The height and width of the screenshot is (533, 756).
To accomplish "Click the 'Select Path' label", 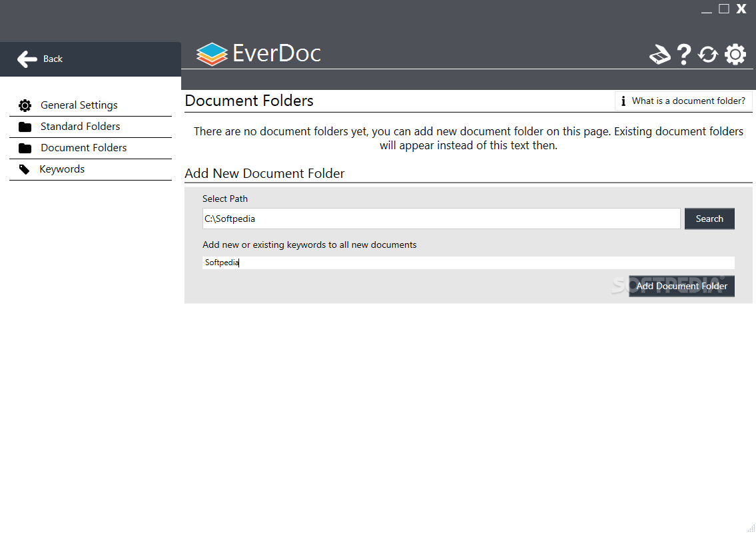I will tap(225, 199).
